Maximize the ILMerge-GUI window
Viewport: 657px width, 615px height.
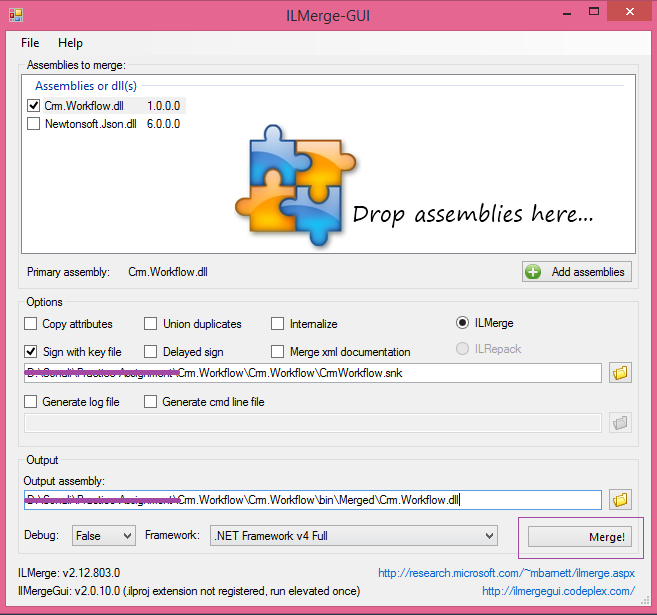coord(594,12)
